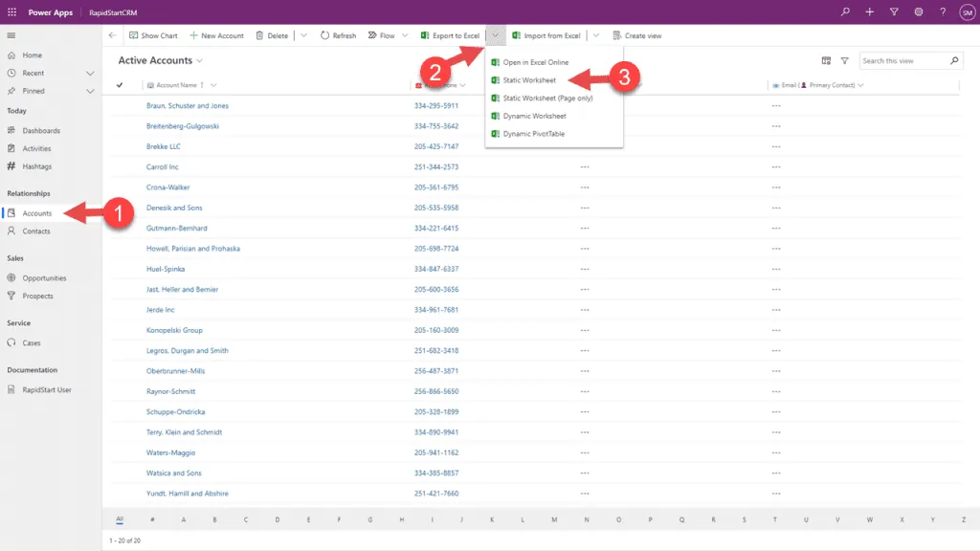Select the Flow icon
Screen dimensions: 980x551
pyautogui.click(x=373, y=35)
